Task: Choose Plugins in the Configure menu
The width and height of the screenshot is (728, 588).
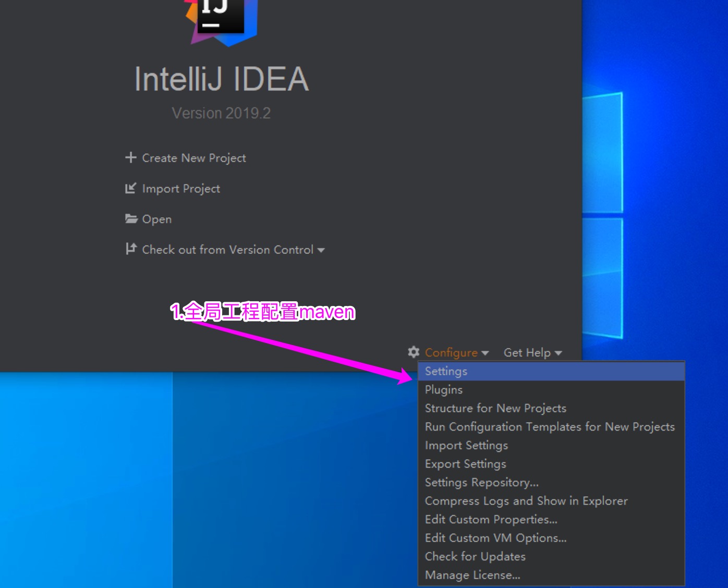Action: click(551, 390)
